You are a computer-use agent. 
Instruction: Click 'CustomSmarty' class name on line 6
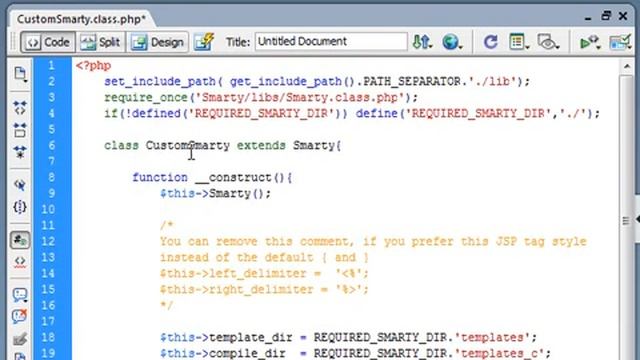tap(188, 145)
